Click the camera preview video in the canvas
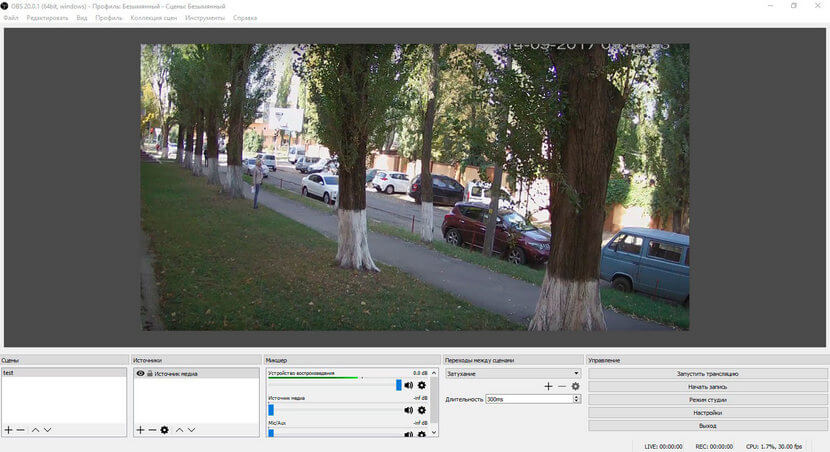This screenshot has width=830, height=452. (414, 187)
